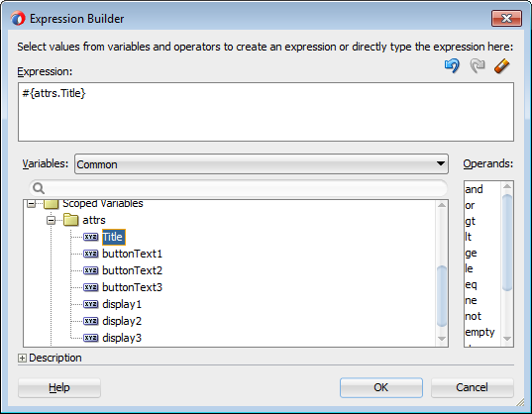The height and width of the screenshot is (414, 532).
Task: Select the buttonText3 variable
Action: click(x=133, y=287)
